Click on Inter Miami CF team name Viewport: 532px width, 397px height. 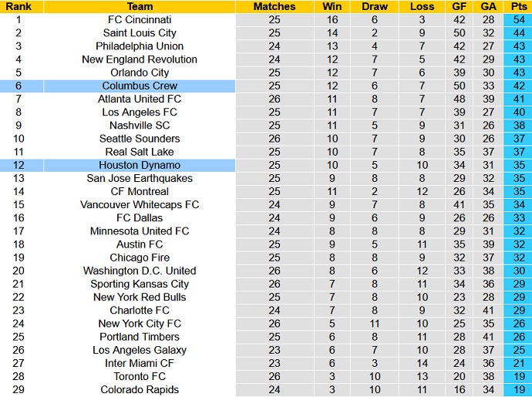tap(140, 363)
